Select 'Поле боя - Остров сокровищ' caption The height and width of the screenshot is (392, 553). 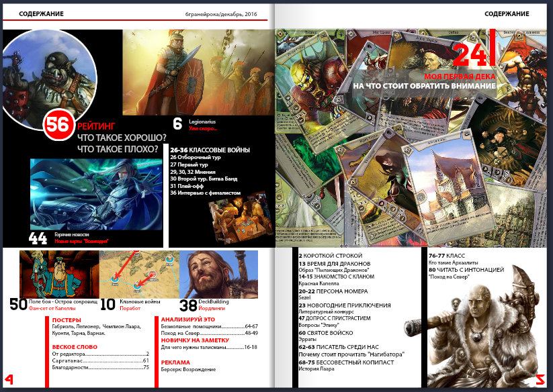(x=62, y=301)
